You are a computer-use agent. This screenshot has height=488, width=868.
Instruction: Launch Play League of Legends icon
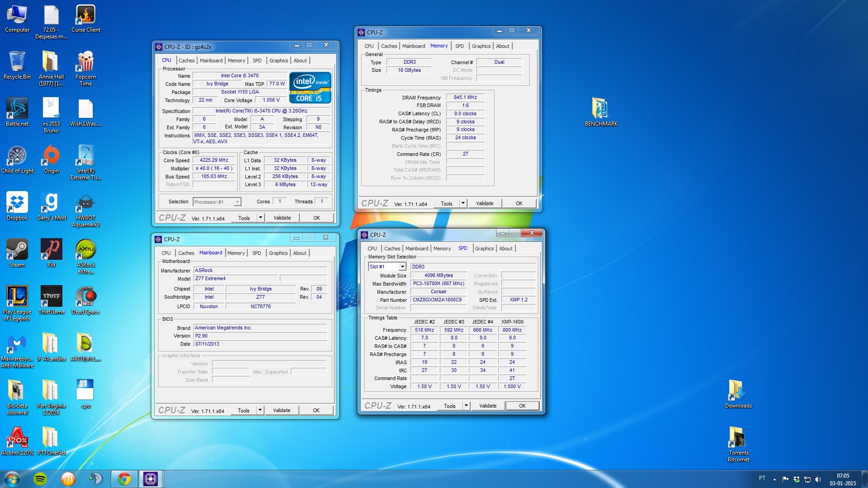point(17,304)
